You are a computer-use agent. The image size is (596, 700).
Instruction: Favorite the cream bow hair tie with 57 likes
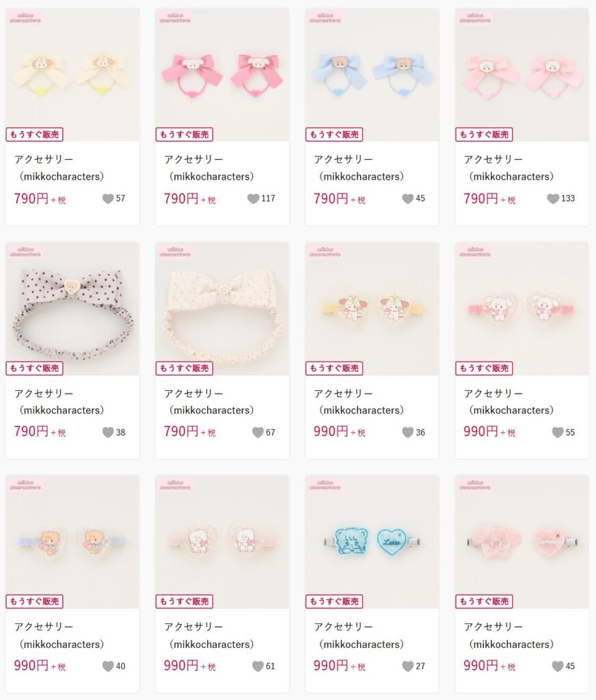click(x=108, y=199)
